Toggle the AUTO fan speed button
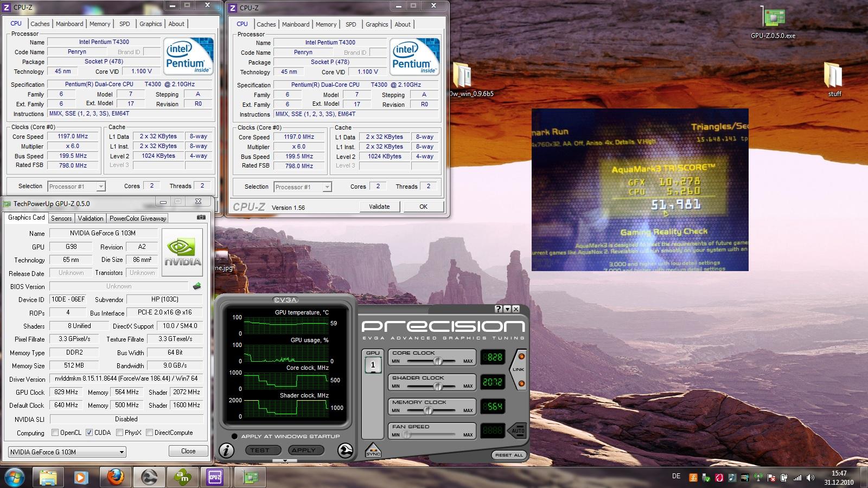This screenshot has width=868, height=488. [x=519, y=431]
